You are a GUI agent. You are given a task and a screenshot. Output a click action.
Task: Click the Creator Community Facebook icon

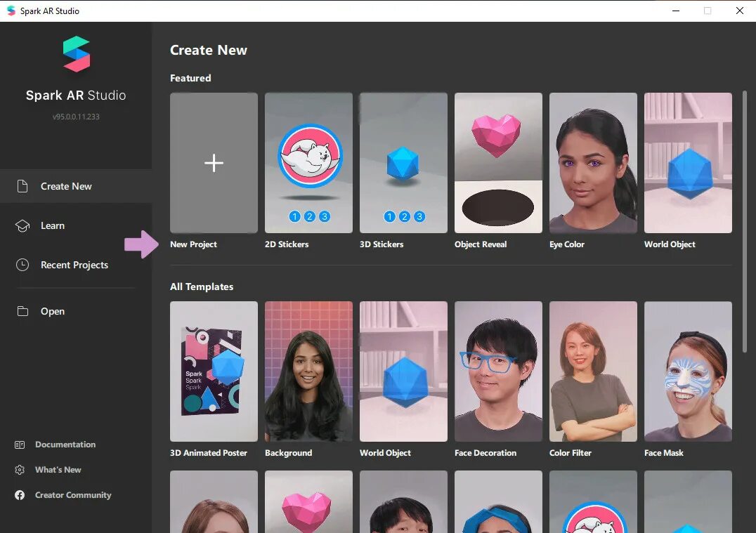coord(20,495)
